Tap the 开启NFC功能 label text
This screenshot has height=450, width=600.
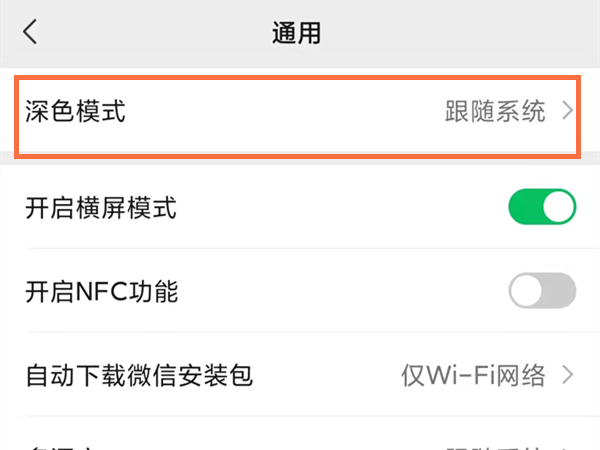tap(101, 292)
